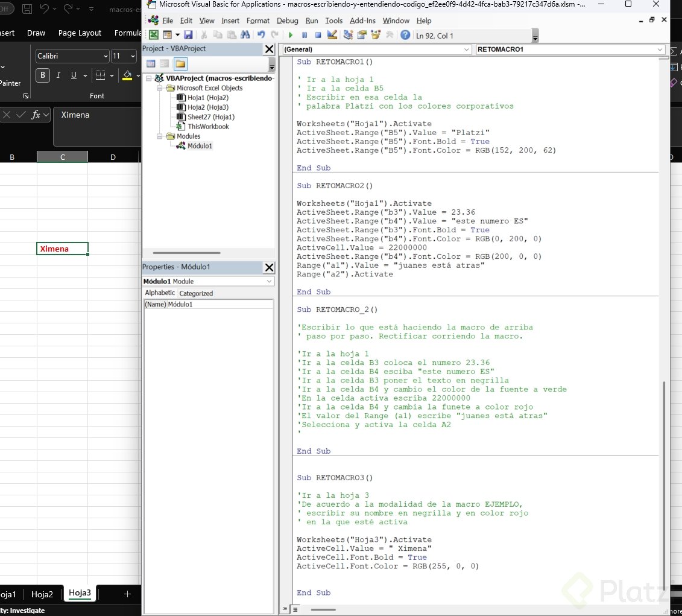Click the yellow fill color bucket

click(x=127, y=75)
